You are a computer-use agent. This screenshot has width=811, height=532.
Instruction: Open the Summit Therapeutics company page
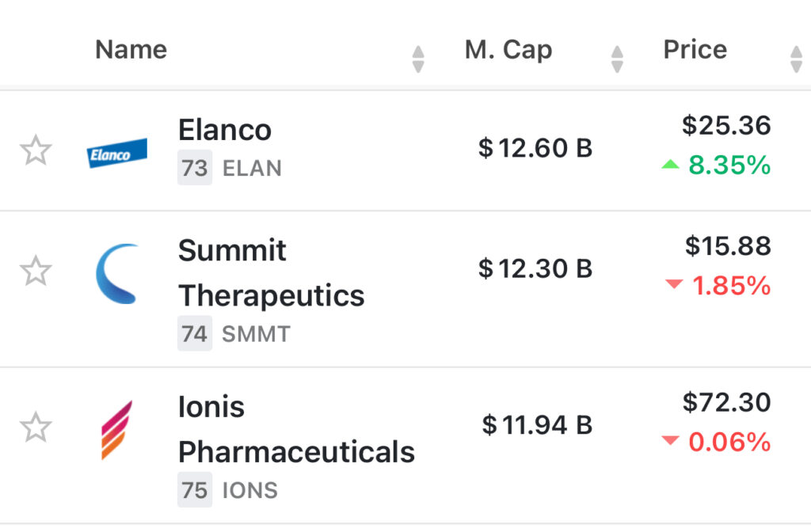[271, 273]
